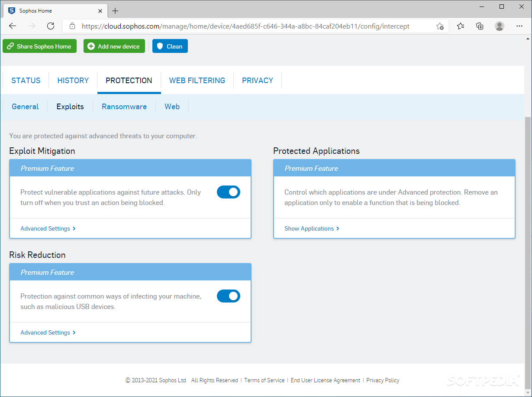
Task: Open the Privacy Policy footer link
Action: tap(383, 380)
